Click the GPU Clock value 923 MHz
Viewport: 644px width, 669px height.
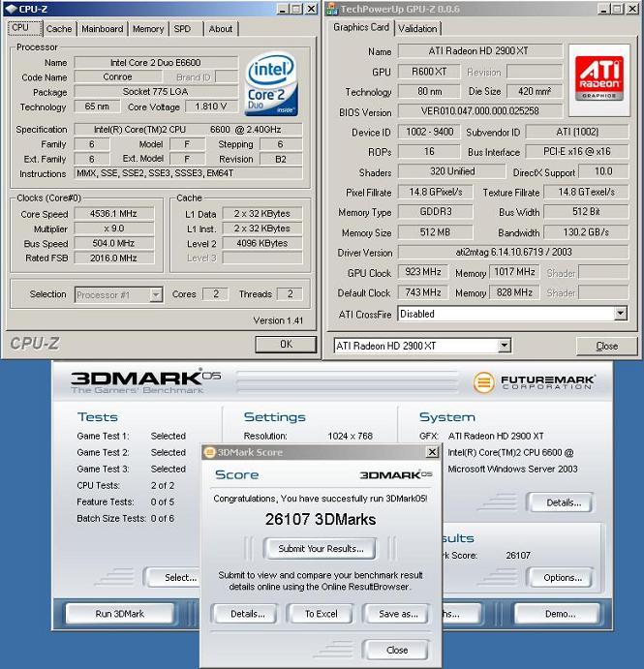pos(423,272)
